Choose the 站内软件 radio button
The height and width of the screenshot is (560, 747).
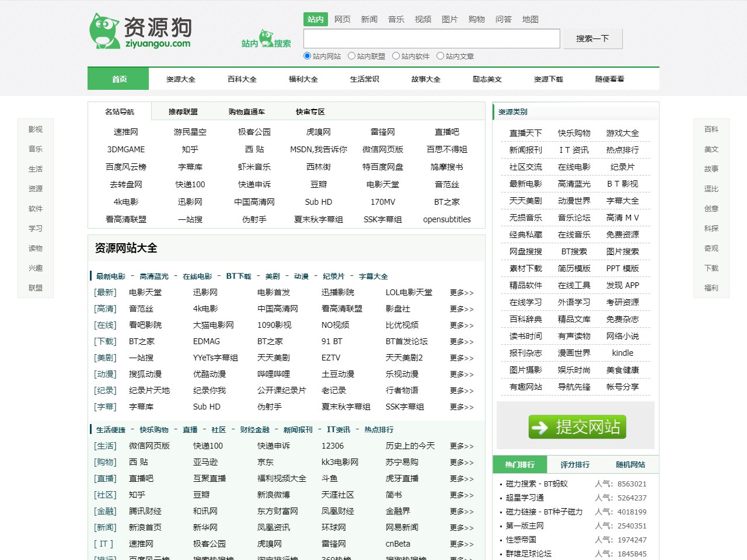396,56
